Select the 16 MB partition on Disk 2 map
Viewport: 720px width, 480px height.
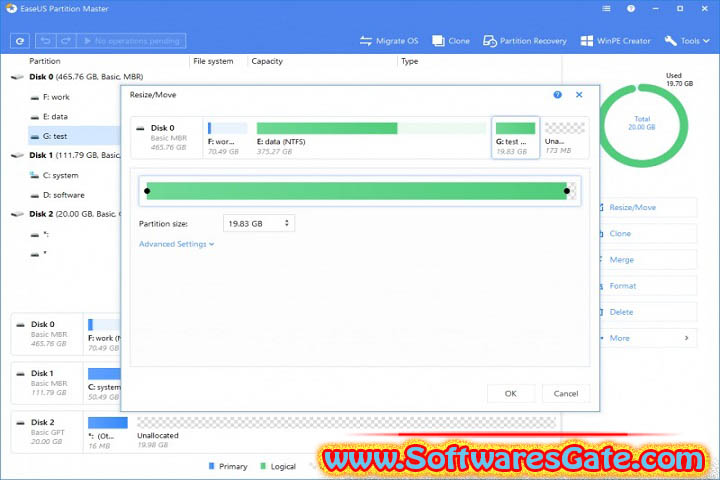(x=107, y=432)
